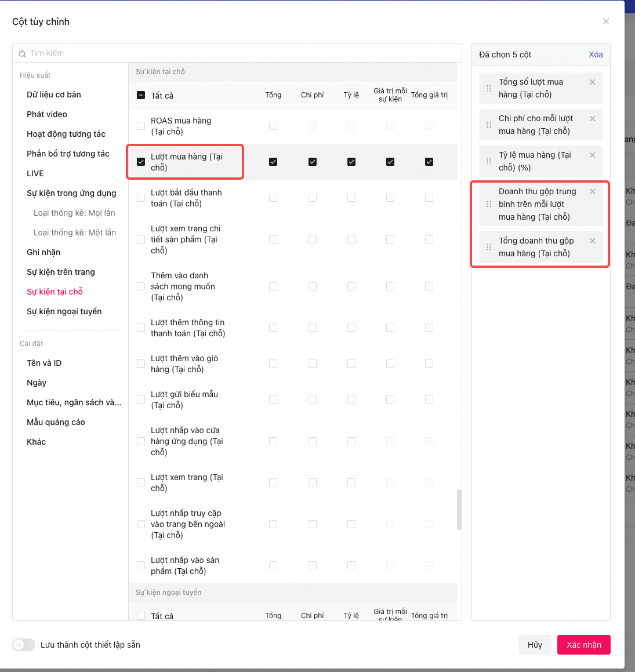Check Chi phí for Lượt thêm vào giỏ hàng

point(313,364)
